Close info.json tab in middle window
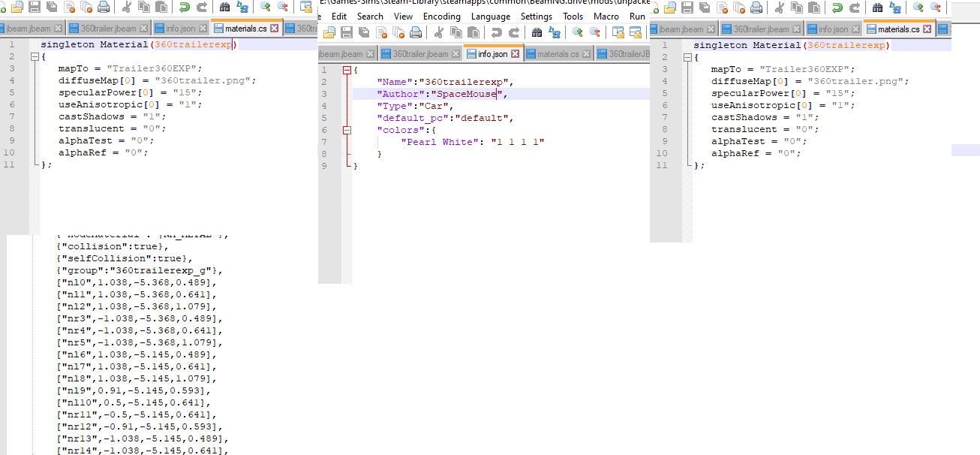 516,54
